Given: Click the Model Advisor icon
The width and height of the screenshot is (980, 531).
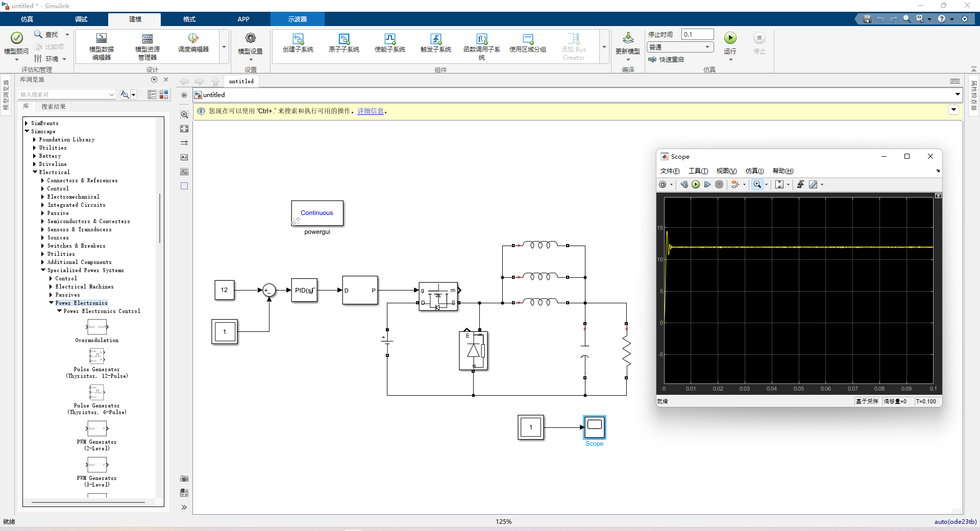Looking at the screenshot, I should tap(17, 38).
